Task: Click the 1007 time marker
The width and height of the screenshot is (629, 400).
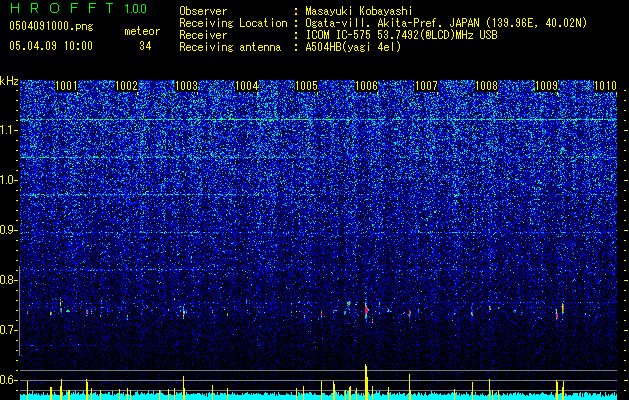Action: click(x=426, y=86)
